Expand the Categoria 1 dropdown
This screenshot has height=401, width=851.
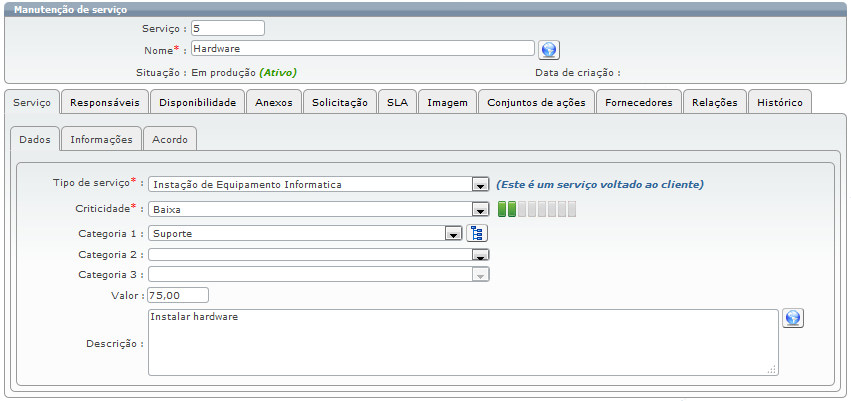tap(453, 234)
